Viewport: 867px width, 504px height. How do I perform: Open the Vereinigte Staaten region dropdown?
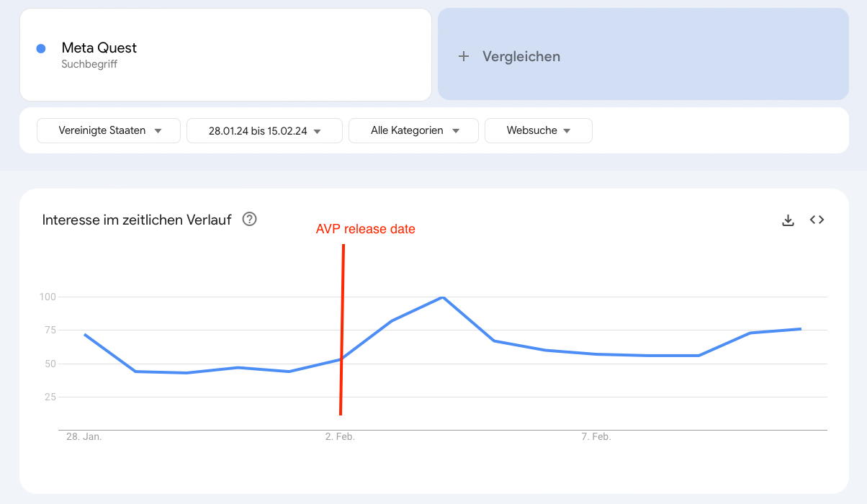tap(109, 131)
